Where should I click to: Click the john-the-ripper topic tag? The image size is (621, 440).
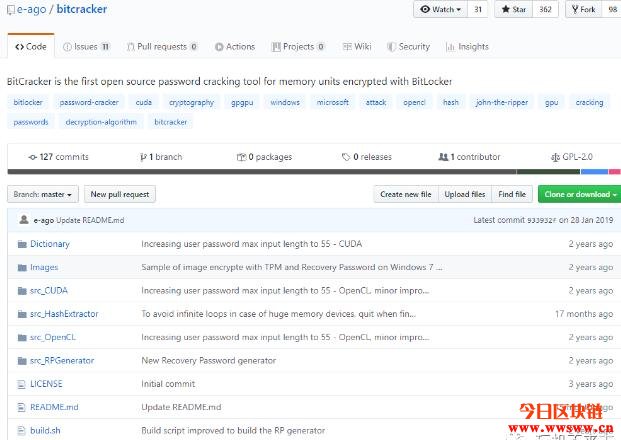(x=502, y=103)
